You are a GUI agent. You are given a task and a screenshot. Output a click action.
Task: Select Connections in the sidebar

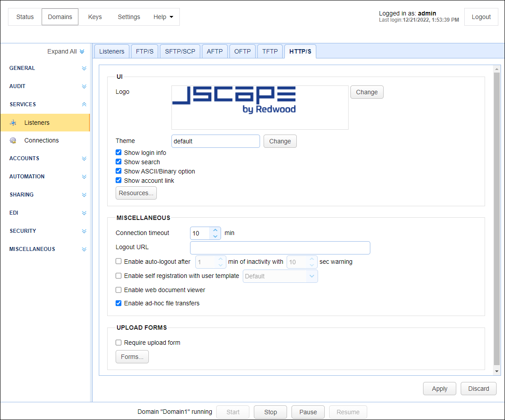(x=45, y=140)
